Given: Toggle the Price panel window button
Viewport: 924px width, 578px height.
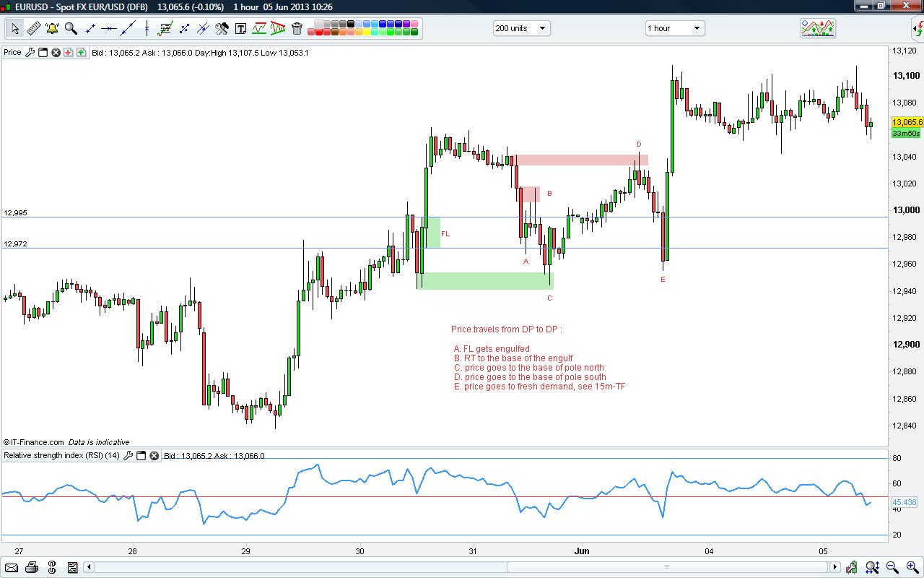Looking at the screenshot, I should pyautogui.click(x=43, y=52).
